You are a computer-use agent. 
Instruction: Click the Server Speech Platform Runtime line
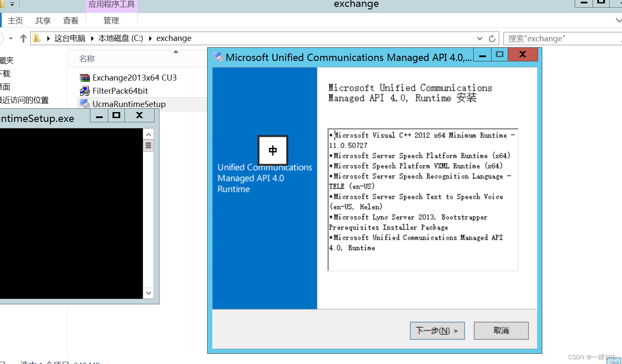click(420, 156)
